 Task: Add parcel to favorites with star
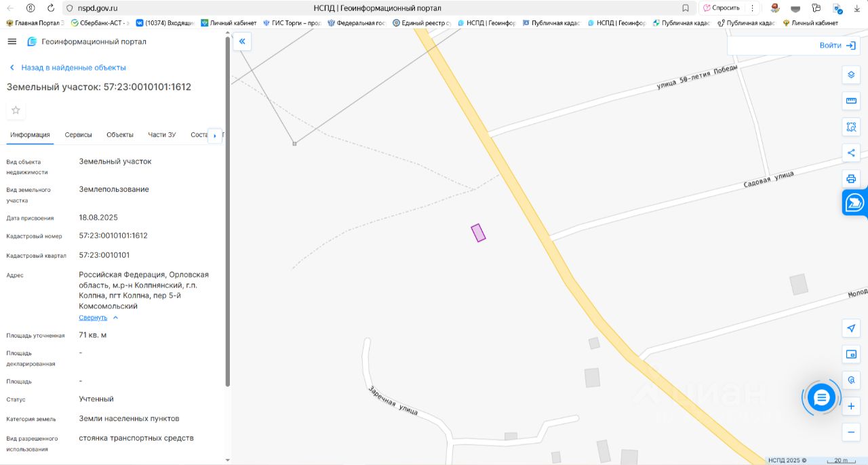point(16,110)
